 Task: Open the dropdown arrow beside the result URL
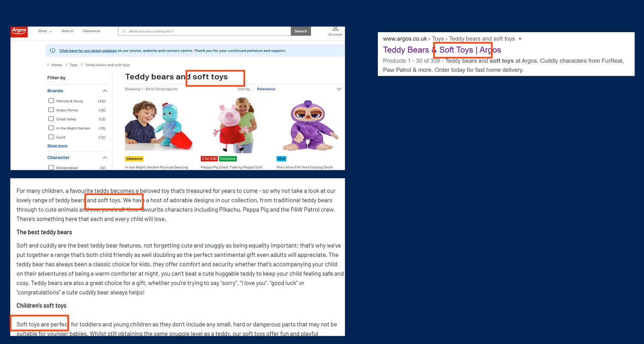(520, 39)
